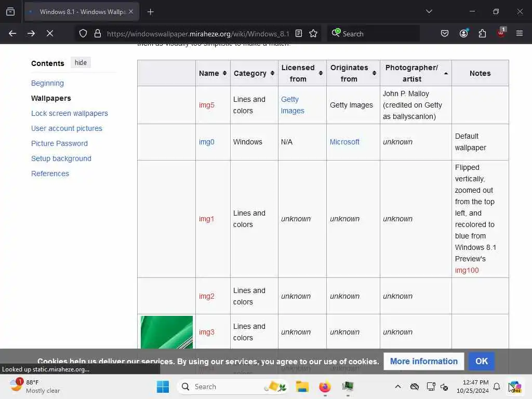Show hidden system tray icons
Image resolution: width=532 pixels, height=399 pixels.
[398, 387]
